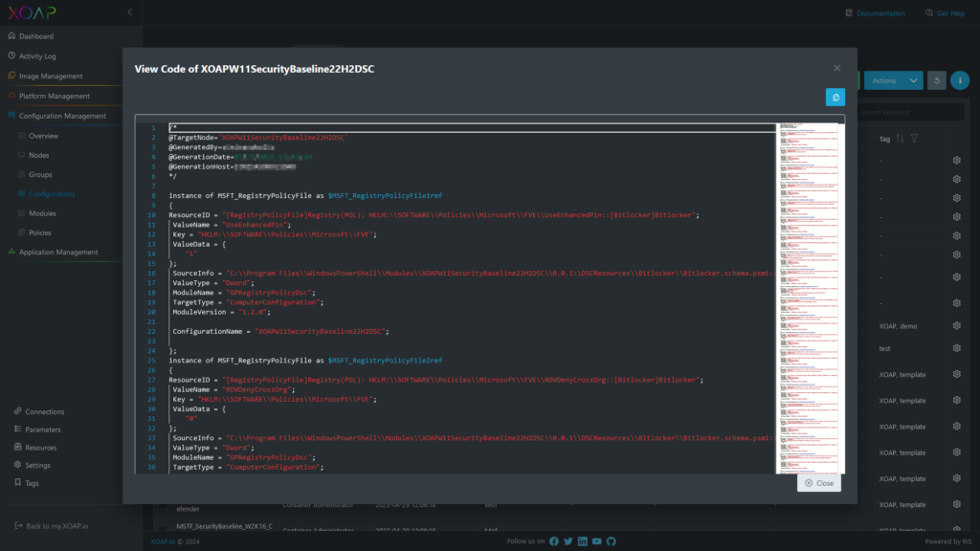The height and width of the screenshot is (551, 980).
Task: Click the ValueName UseEnhancedPin code line
Action: (x=232, y=225)
